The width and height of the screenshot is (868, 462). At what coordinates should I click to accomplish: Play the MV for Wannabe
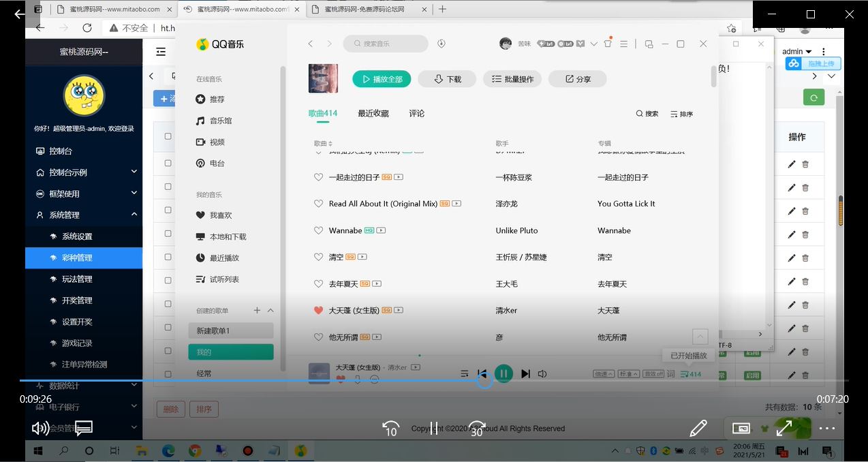pyautogui.click(x=381, y=230)
